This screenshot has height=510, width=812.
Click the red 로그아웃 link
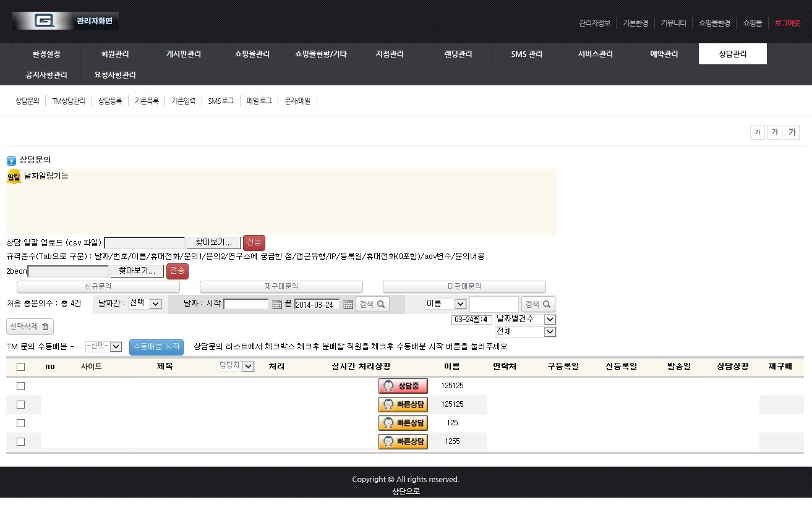[x=787, y=23]
